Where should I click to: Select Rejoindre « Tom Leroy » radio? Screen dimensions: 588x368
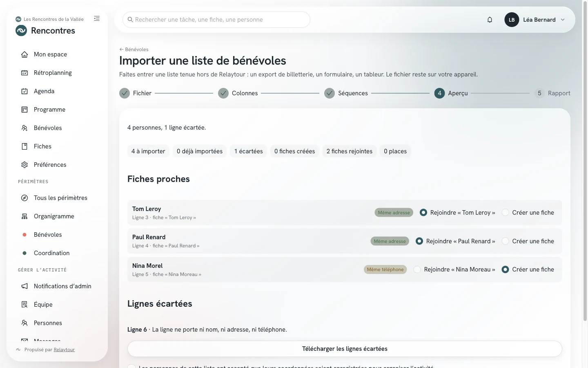click(x=423, y=213)
